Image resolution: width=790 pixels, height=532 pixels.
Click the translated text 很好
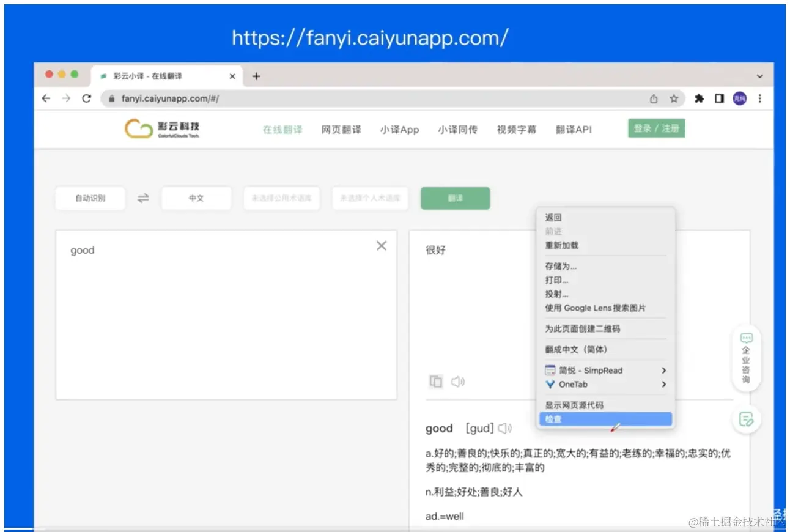tap(436, 250)
